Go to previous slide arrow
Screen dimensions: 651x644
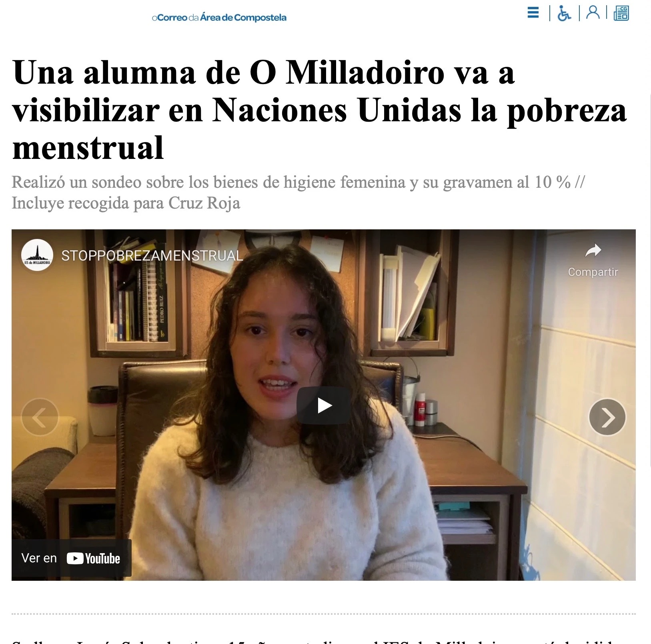point(40,417)
